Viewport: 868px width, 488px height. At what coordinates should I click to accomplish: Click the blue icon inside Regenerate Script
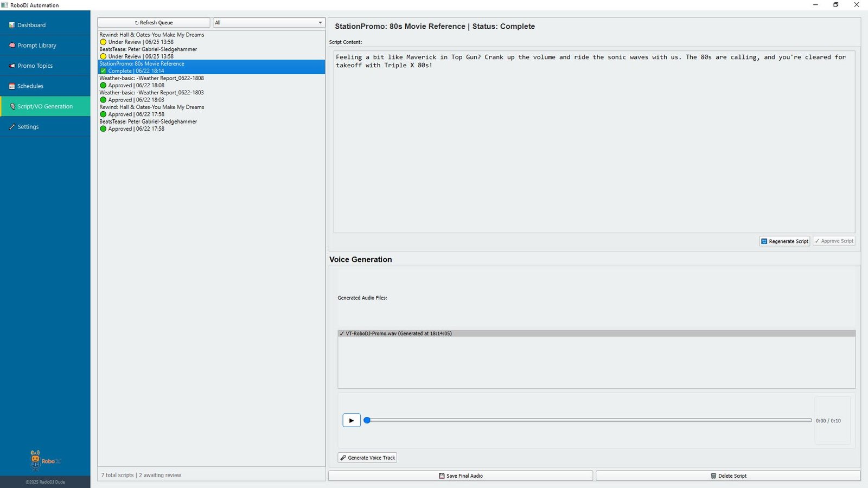tap(764, 241)
